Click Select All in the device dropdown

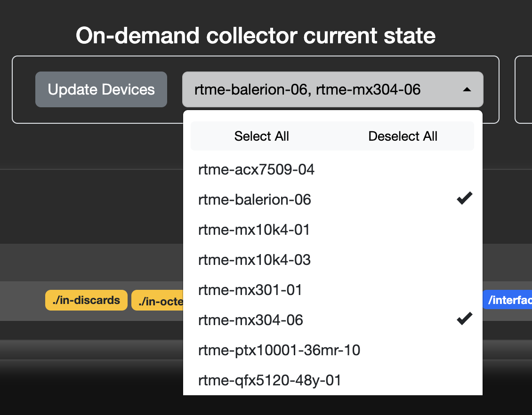click(x=262, y=136)
